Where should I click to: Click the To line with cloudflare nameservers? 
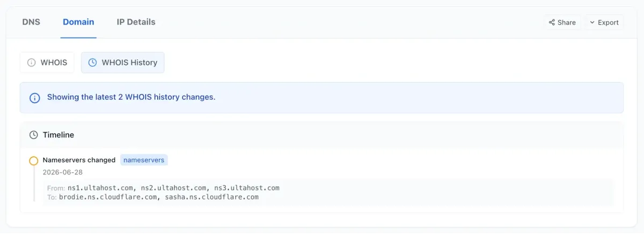tap(153, 197)
